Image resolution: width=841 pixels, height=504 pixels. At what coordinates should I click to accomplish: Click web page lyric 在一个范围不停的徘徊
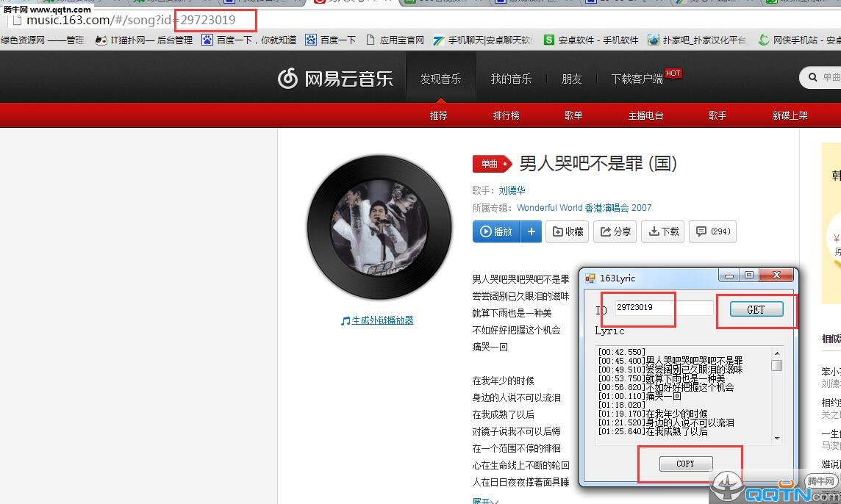point(516,449)
